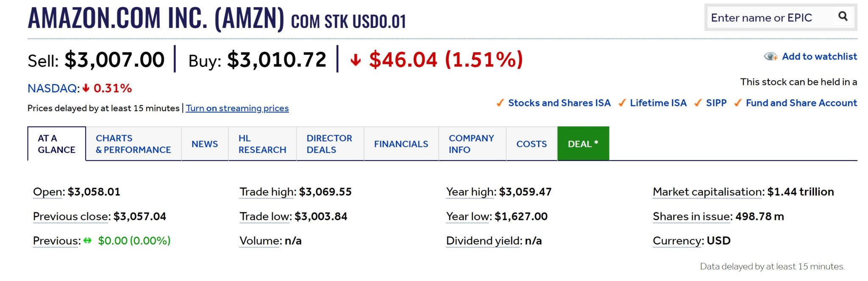868x281 pixels.
Task: Go to the Costs tab
Action: pos(531,144)
